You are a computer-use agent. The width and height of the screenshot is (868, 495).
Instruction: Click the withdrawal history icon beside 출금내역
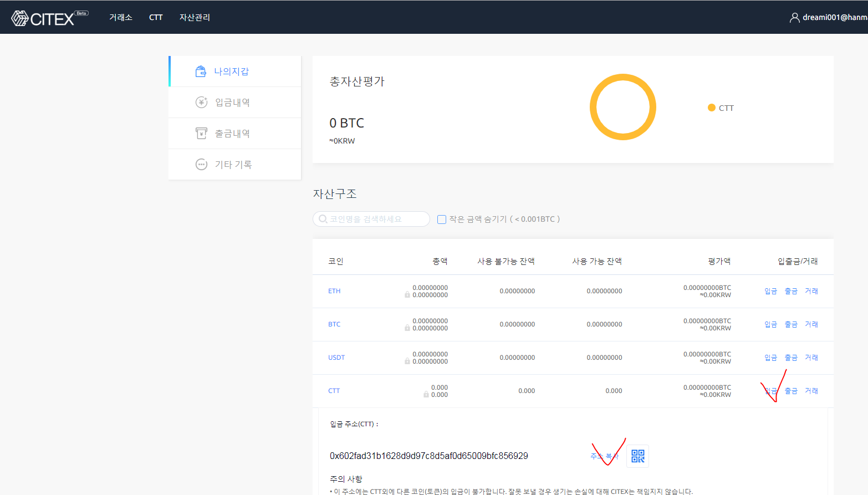(201, 134)
